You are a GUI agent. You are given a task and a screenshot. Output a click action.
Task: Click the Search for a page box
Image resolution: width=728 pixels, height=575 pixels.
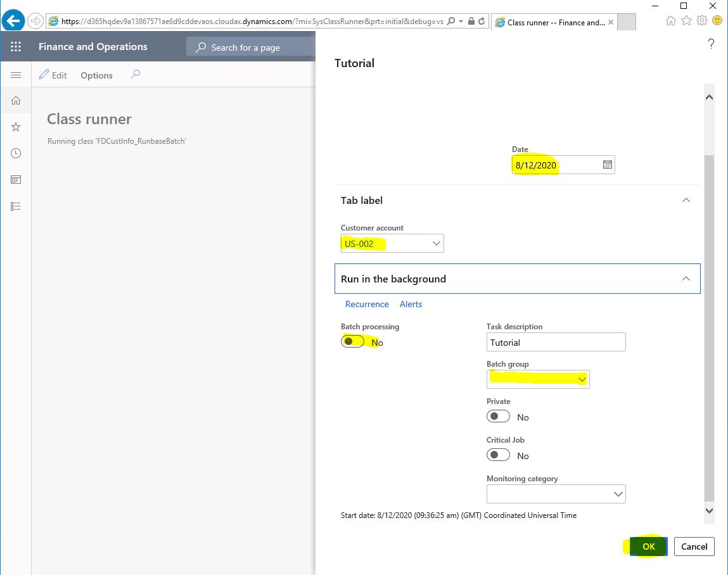(251, 47)
